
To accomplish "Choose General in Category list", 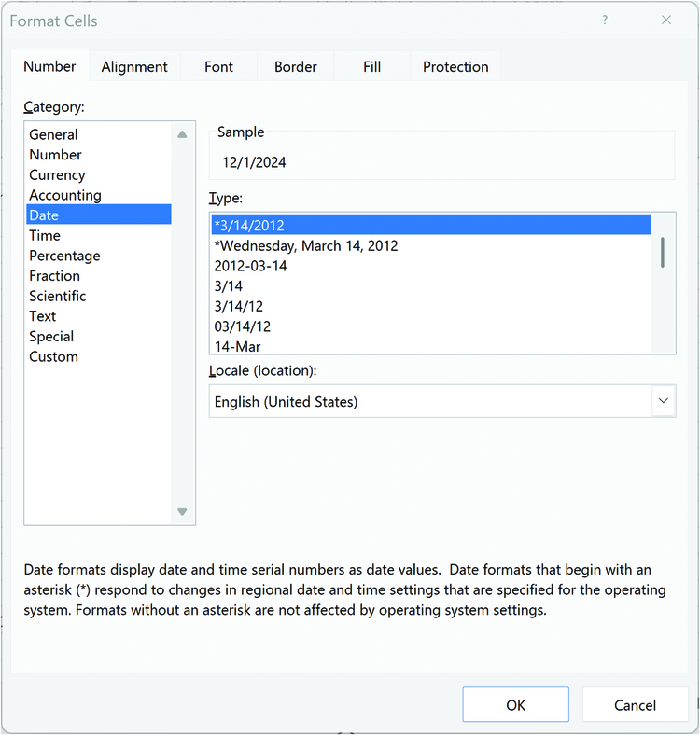I will [x=99, y=134].
